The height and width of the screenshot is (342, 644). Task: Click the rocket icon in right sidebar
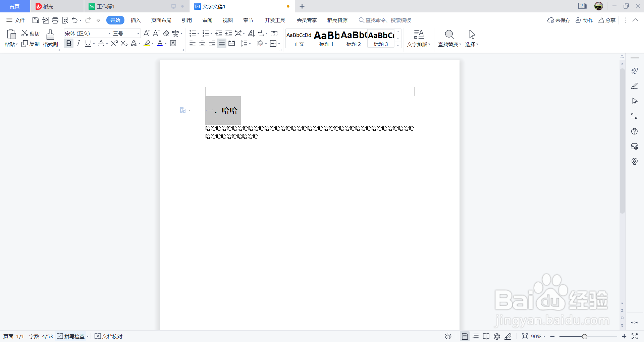pyautogui.click(x=635, y=71)
